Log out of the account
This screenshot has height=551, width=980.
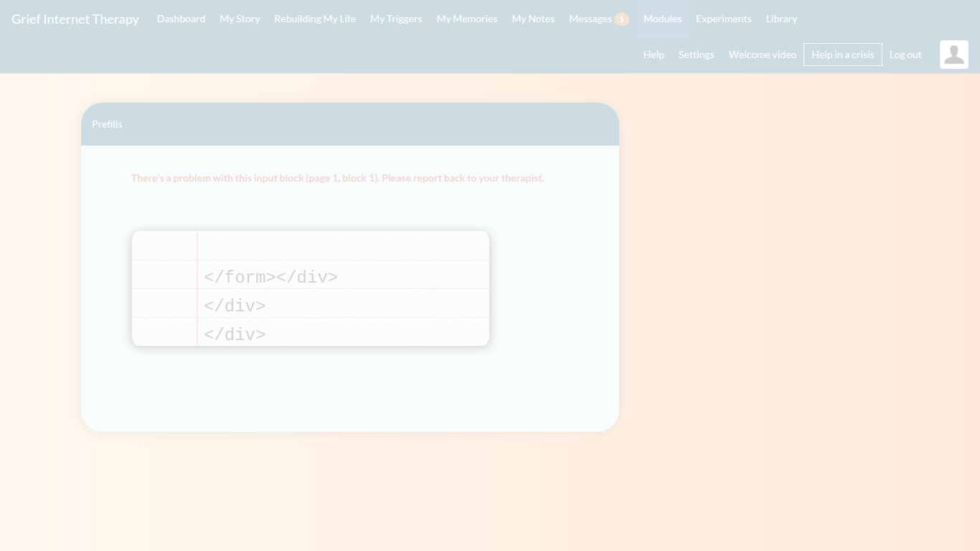pyautogui.click(x=905, y=55)
